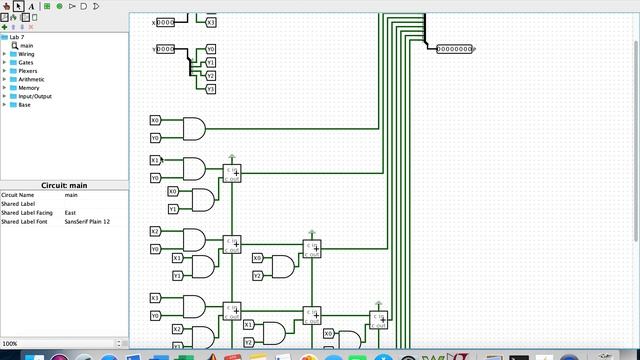Viewport: 640px width, 360px height.
Task: Move selected circuit up in list
Action: click(13, 27)
